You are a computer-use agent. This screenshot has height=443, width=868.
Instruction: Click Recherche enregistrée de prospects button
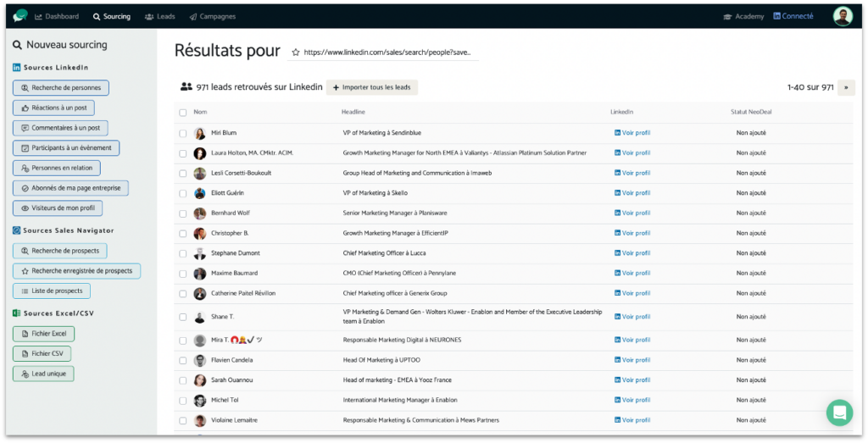[76, 271]
